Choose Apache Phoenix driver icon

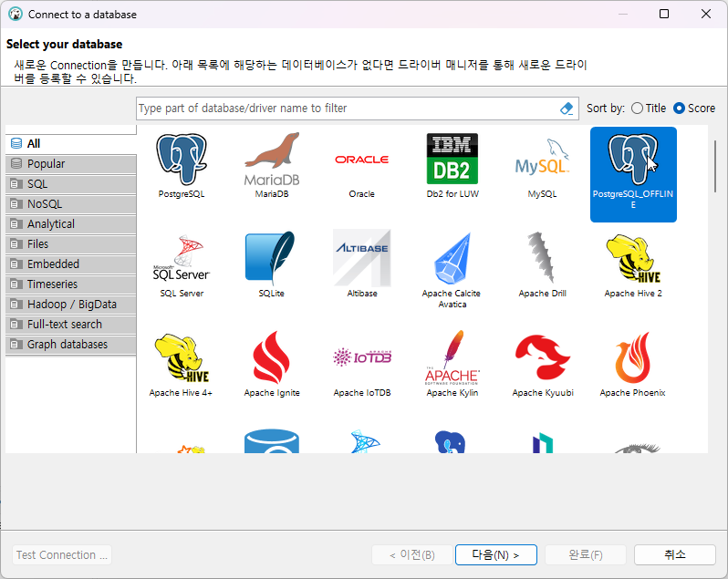tap(633, 357)
